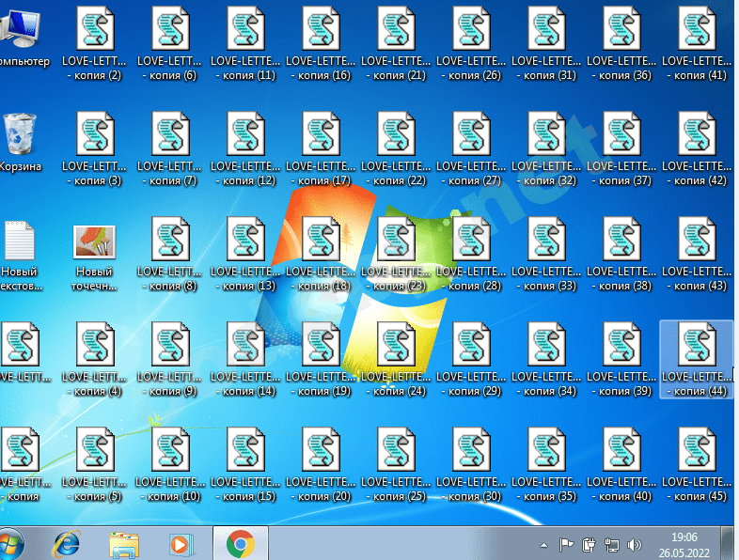Select LOVE-LETTER копия (14) file icon
739x560 pixels.
[245, 344]
